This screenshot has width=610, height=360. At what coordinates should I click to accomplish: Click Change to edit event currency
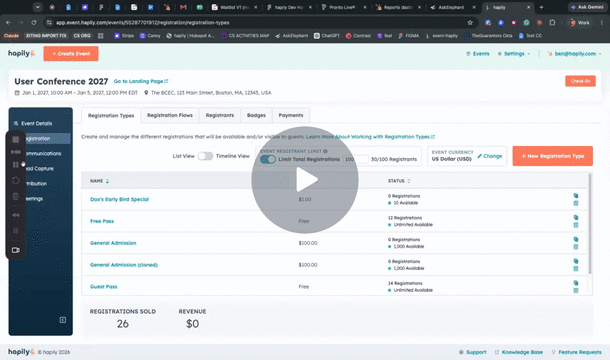coord(490,156)
